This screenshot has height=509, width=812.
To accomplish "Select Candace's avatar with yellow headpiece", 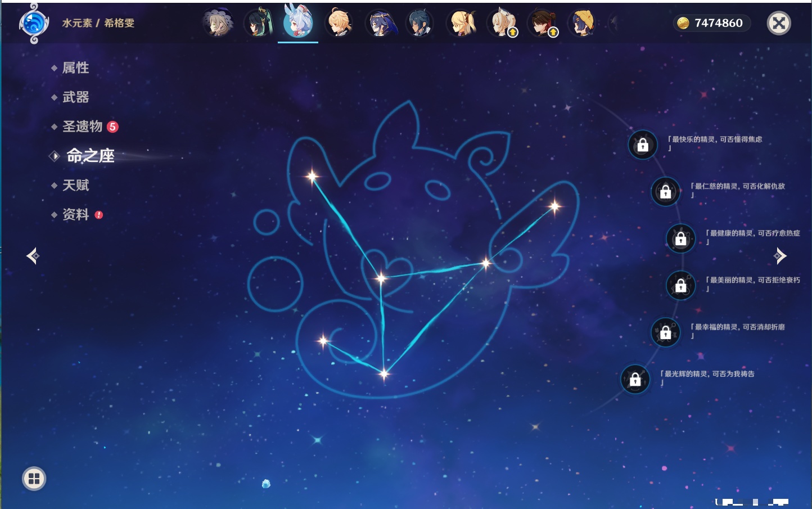I will [x=582, y=23].
